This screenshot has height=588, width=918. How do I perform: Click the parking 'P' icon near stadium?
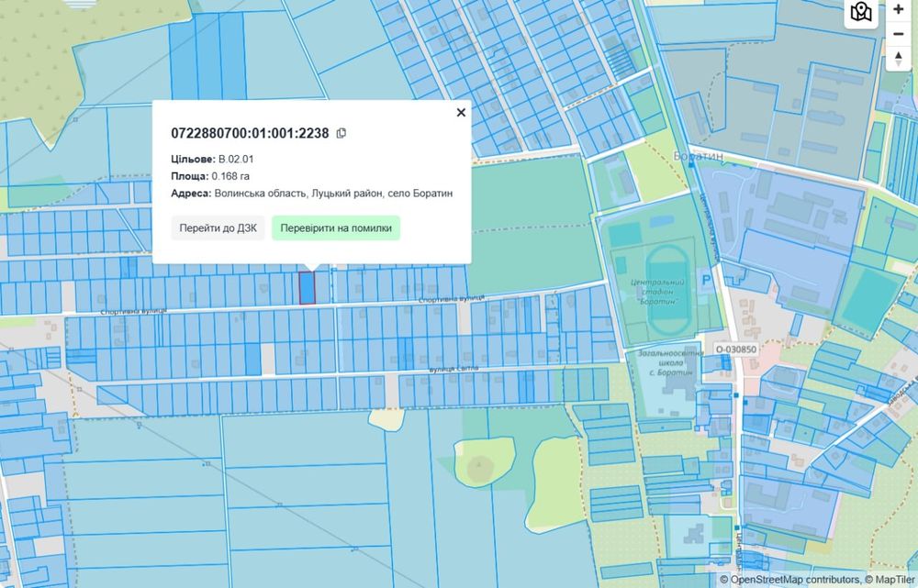click(706, 281)
